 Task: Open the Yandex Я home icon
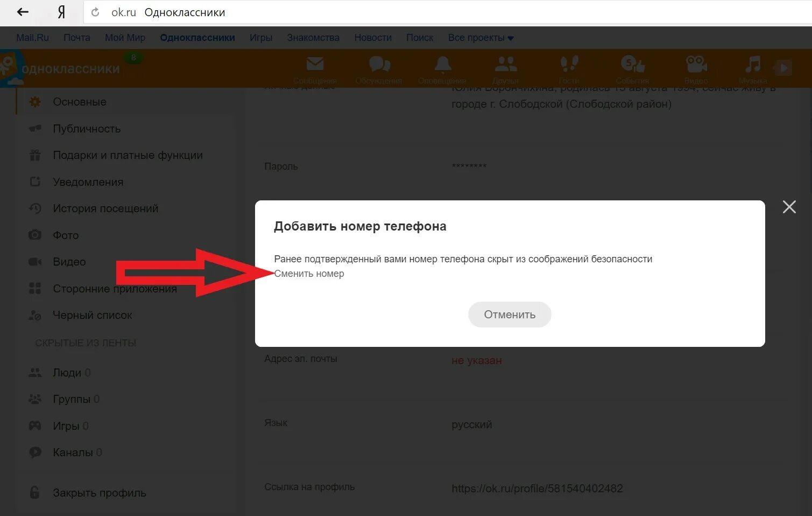point(61,12)
